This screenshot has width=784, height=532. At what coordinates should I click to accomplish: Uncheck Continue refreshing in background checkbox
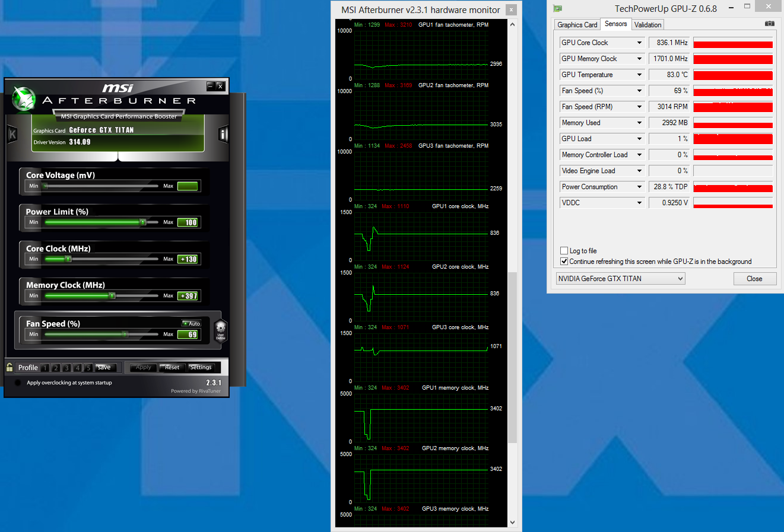coord(564,262)
